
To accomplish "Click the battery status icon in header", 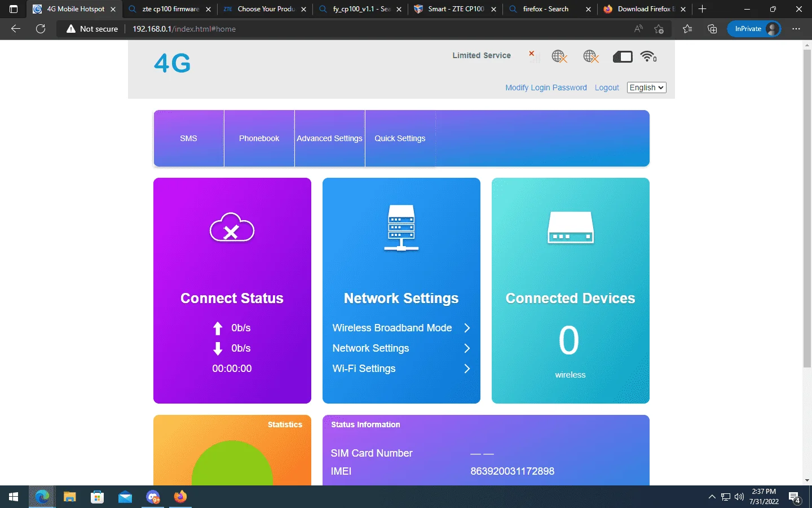I will coord(623,56).
